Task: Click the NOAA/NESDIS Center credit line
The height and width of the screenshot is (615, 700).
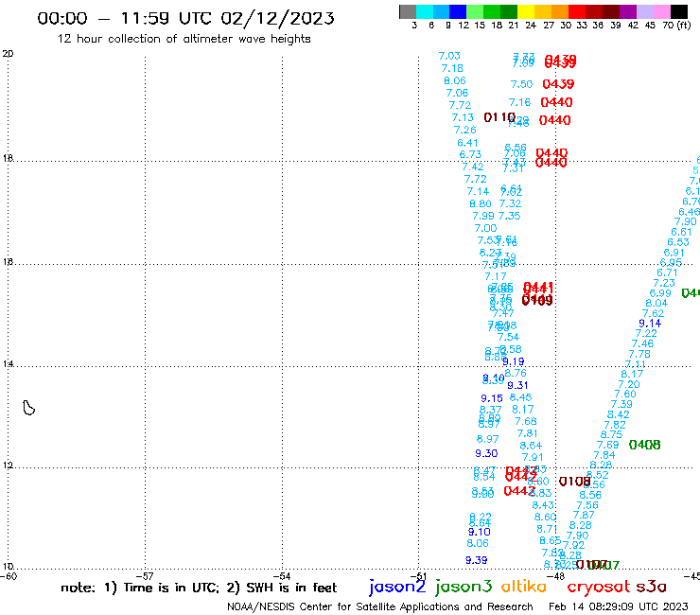Action: tap(380, 606)
